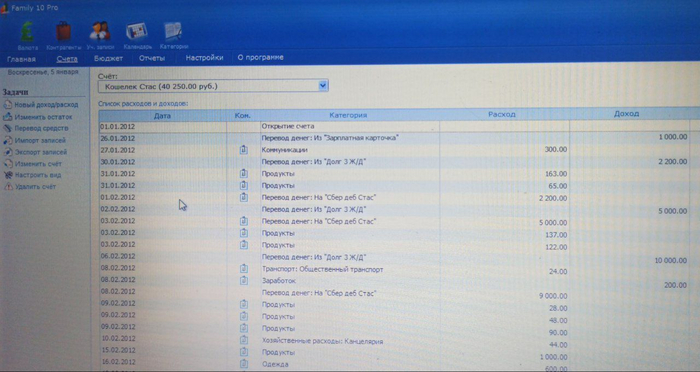This screenshot has width=700, height=372.
Task: Open the Календарь calendar icon
Action: [137, 32]
